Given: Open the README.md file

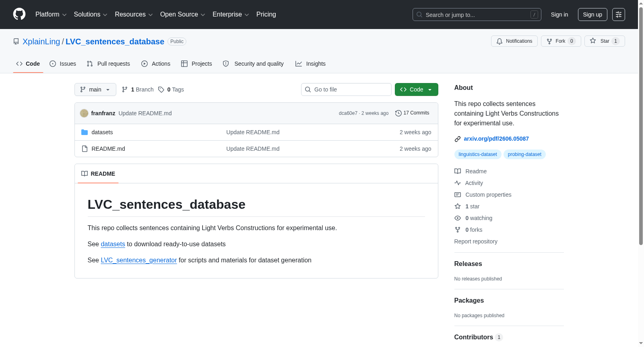Looking at the screenshot, I should click(108, 149).
